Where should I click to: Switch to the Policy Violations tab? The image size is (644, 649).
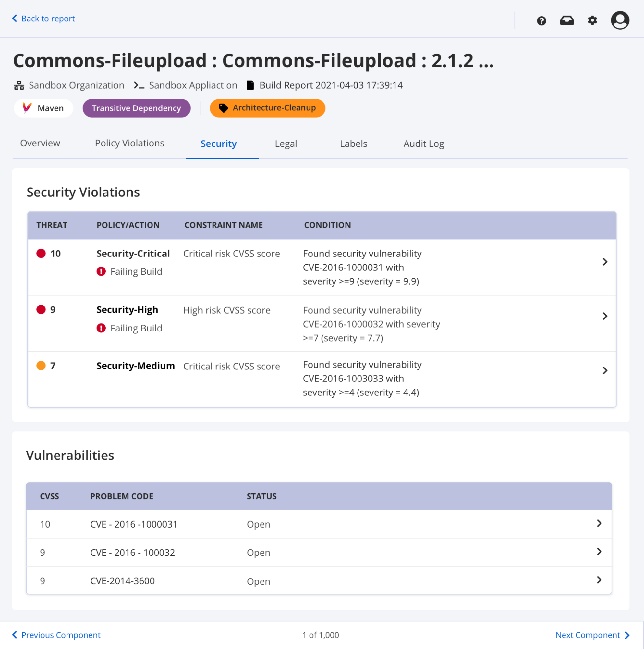pos(129,144)
